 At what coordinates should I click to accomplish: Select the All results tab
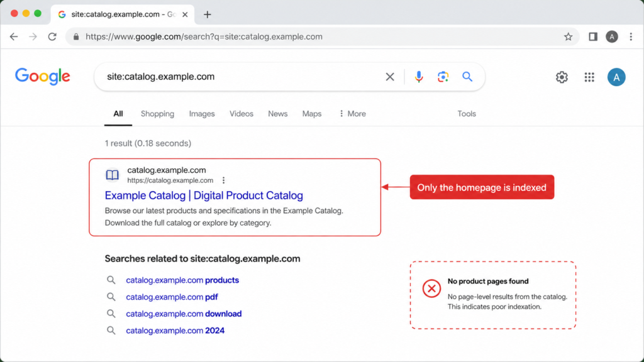118,114
